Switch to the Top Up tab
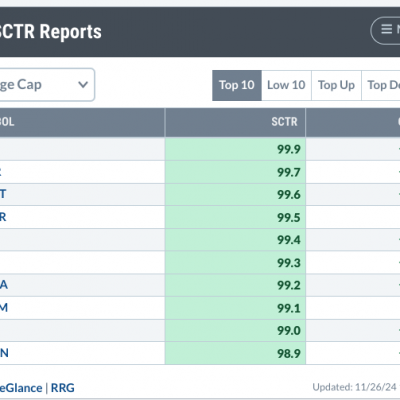Viewport: 400px width, 400px height. 336,85
